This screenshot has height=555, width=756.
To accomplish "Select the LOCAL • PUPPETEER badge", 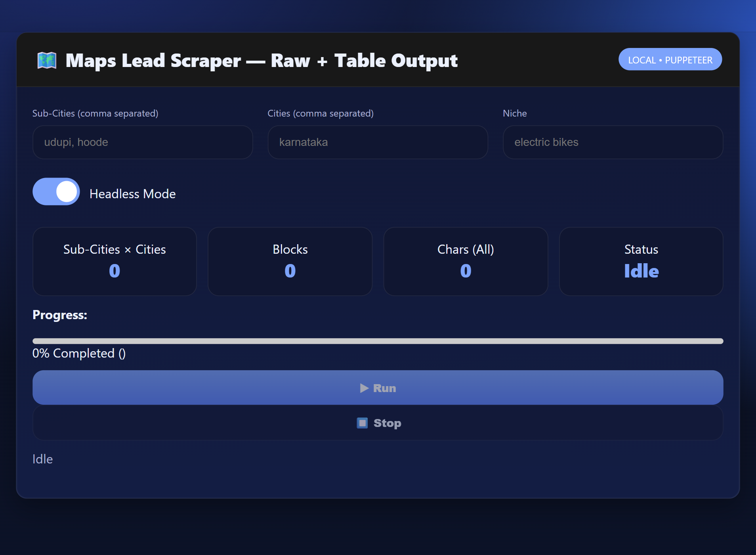I will (x=670, y=59).
